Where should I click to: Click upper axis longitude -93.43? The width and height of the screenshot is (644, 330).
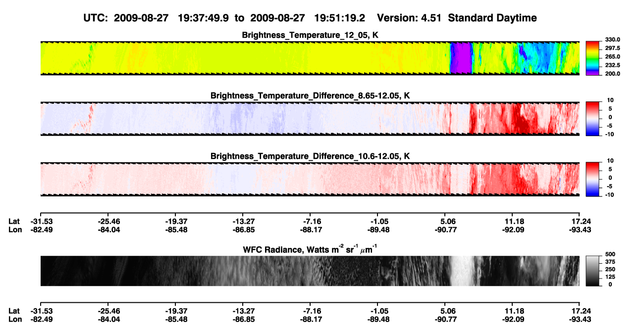click(580, 229)
